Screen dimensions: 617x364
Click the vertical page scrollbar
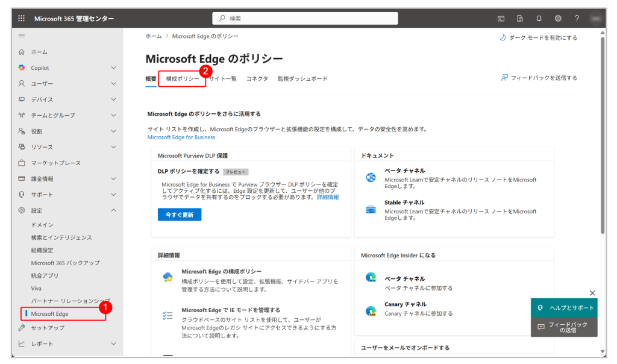tap(603, 135)
